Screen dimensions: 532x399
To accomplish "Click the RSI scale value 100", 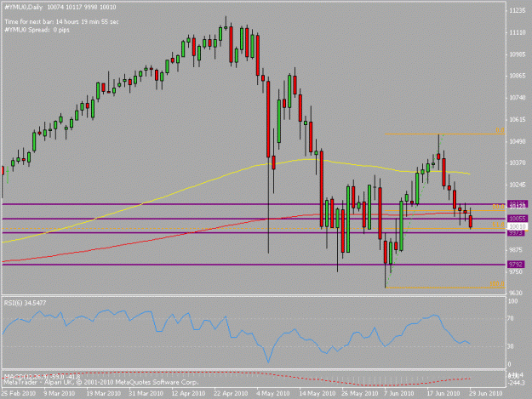I will click(513, 301).
